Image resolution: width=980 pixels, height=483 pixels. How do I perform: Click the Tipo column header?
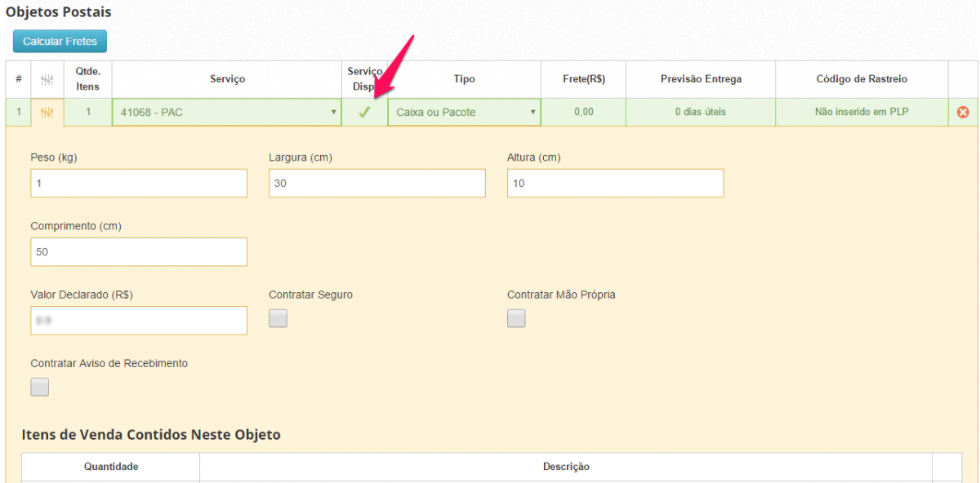click(x=464, y=79)
